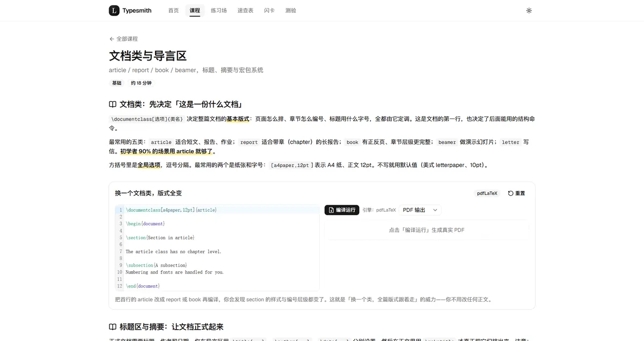
Task: Click the \documentclass[选项]{类名} inline code
Action: click(x=147, y=119)
